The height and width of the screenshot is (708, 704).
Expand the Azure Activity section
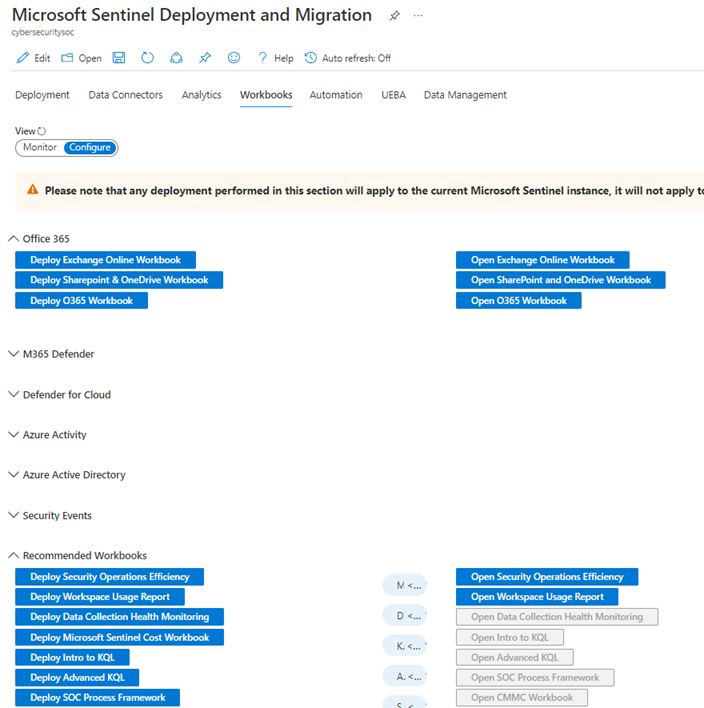[14, 434]
